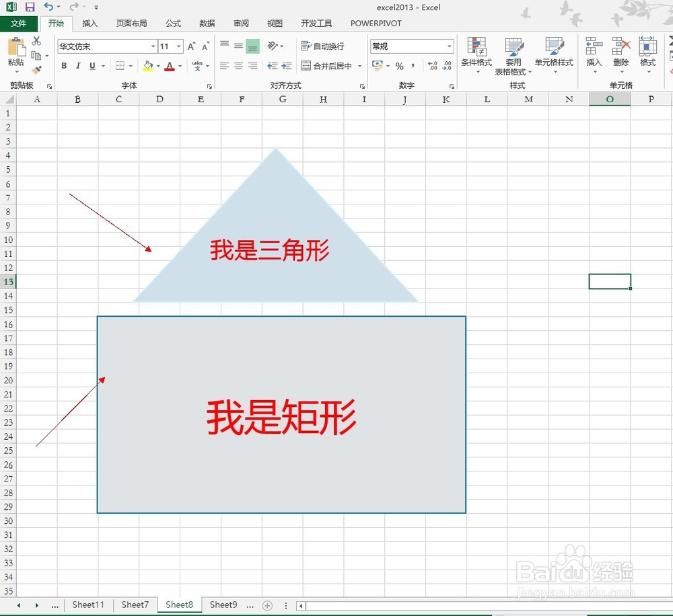Decrease decimal places
This screenshot has width=673, height=616.
[x=448, y=66]
